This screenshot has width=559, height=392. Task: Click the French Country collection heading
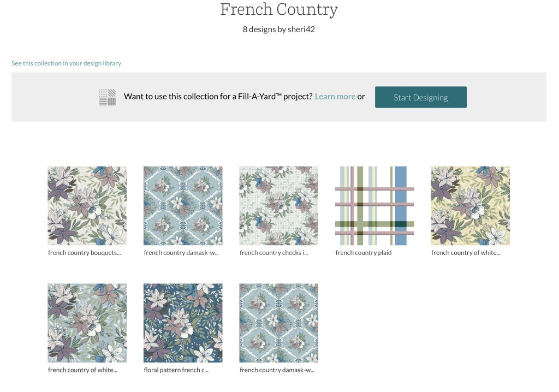pyautogui.click(x=279, y=10)
